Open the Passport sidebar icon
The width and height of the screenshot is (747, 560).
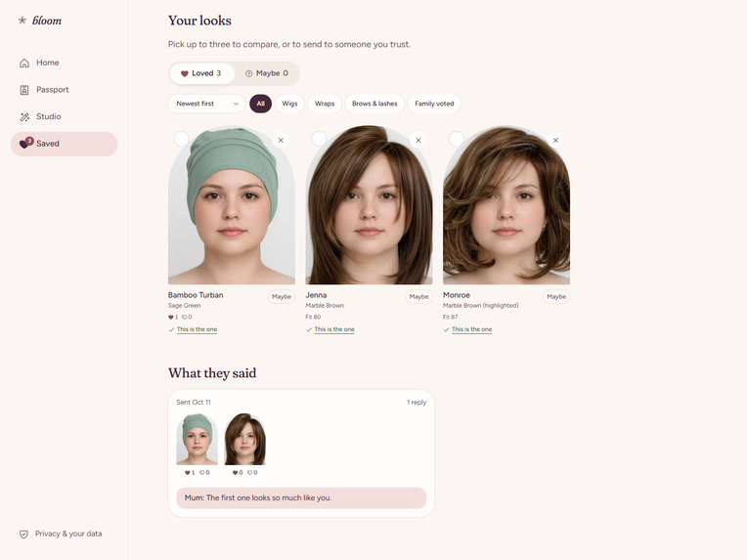tap(24, 90)
